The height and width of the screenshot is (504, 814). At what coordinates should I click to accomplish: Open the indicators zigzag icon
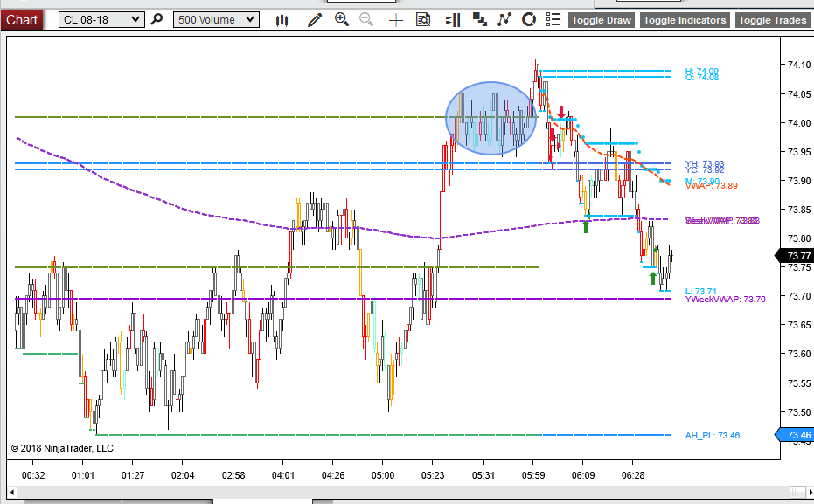504,20
